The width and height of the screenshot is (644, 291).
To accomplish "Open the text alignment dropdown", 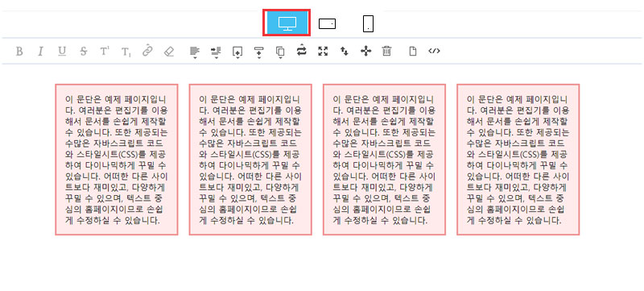I will 195,52.
